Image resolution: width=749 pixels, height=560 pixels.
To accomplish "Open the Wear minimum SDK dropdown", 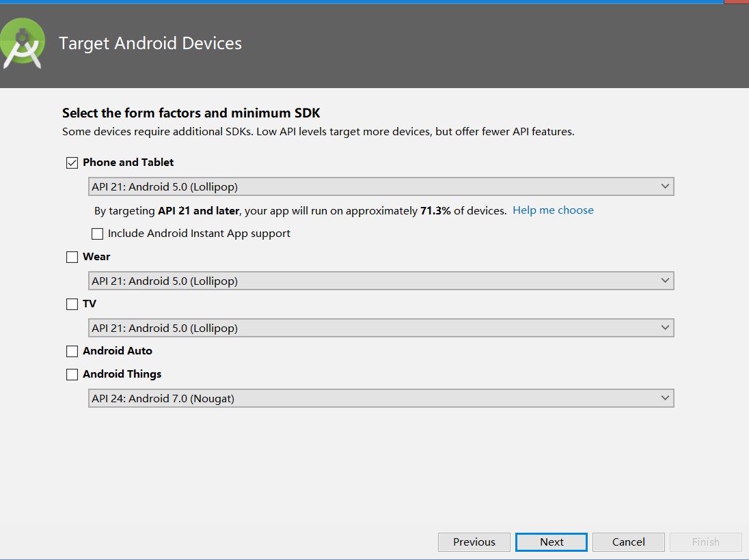I will click(x=381, y=281).
